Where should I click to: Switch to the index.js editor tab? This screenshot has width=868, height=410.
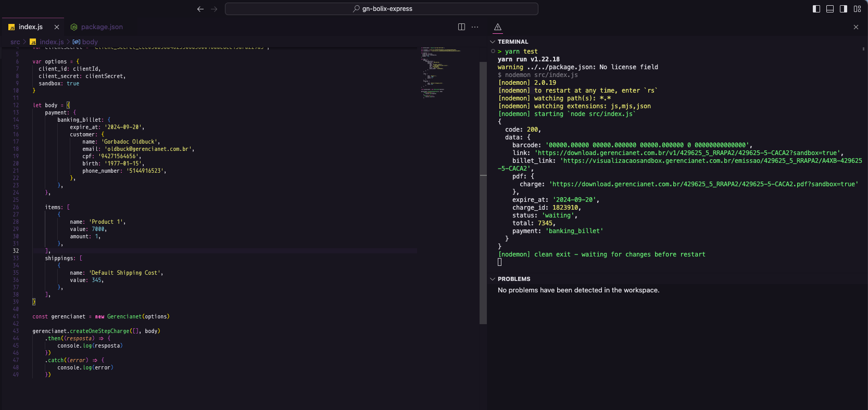pyautogui.click(x=30, y=27)
